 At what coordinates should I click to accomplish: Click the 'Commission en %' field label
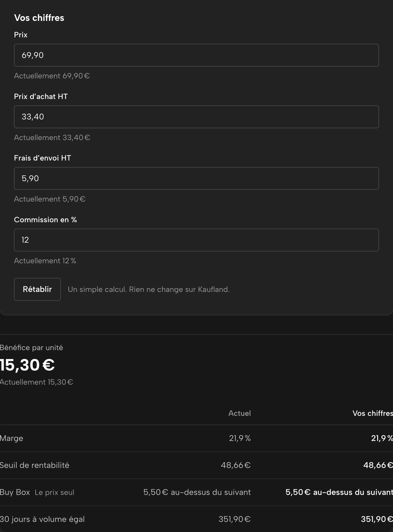[x=46, y=219]
